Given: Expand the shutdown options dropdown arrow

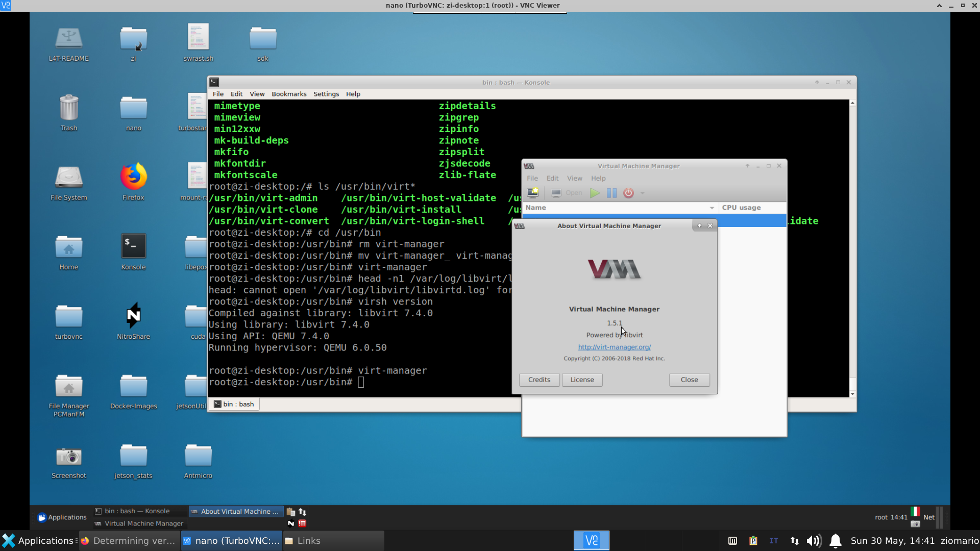Looking at the screenshot, I should click(x=643, y=193).
